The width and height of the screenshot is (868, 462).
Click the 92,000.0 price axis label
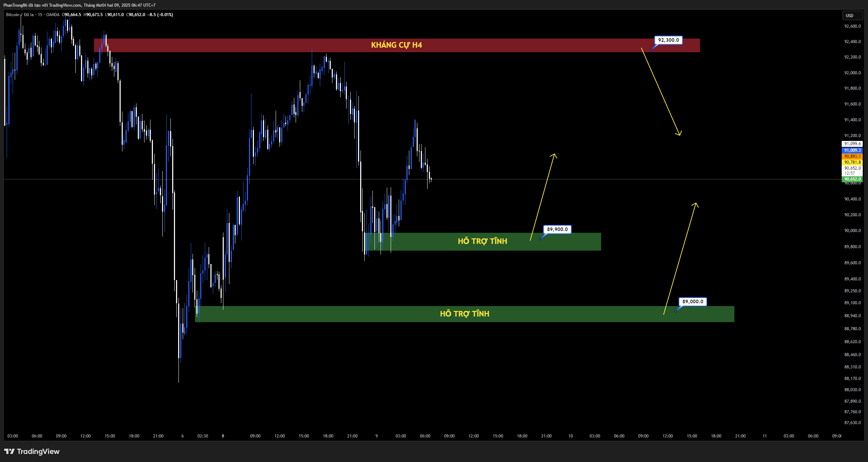(x=852, y=73)
